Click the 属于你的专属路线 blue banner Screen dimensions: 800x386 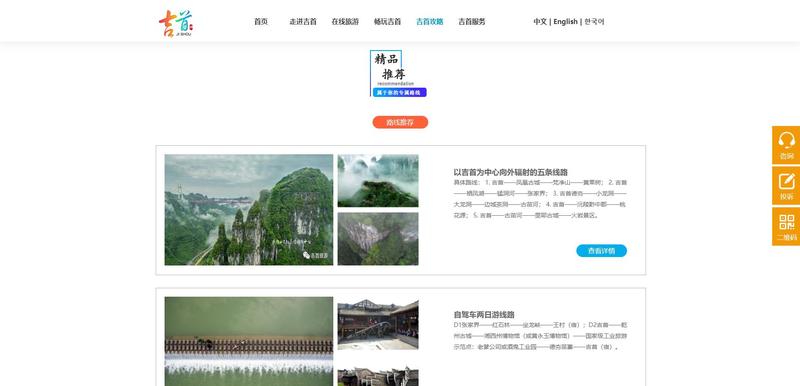click(399, 92)
